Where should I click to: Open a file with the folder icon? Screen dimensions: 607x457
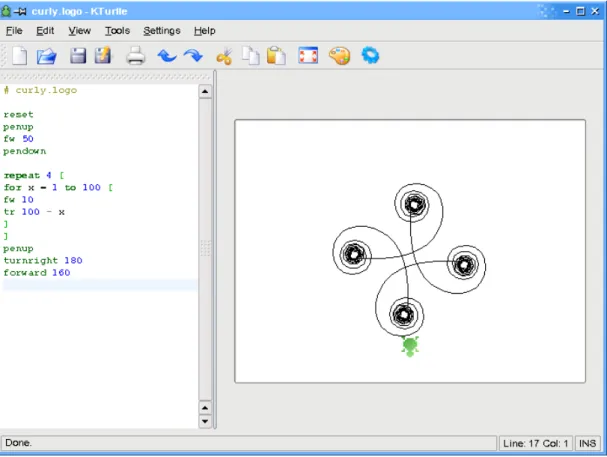[46, 56]
